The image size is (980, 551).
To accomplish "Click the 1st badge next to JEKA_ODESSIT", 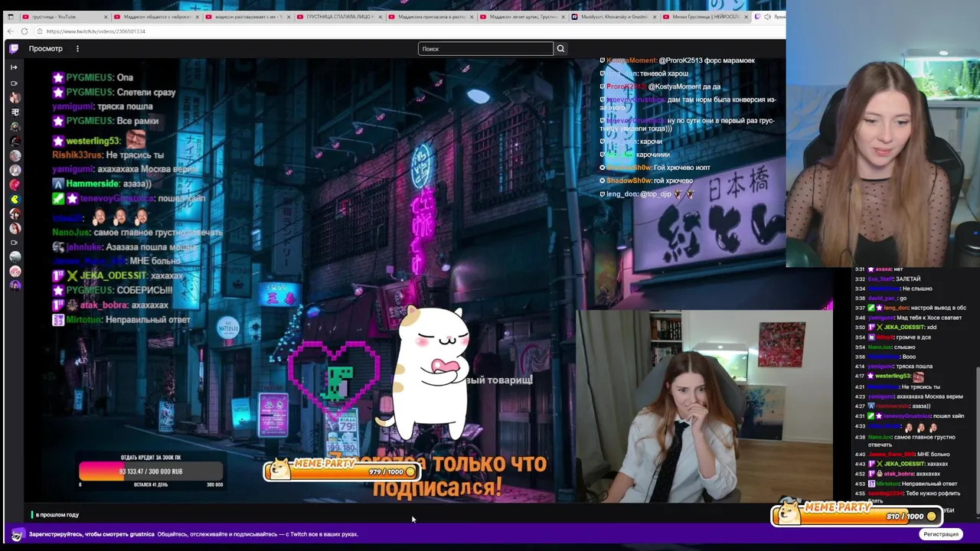I will 58,275.
